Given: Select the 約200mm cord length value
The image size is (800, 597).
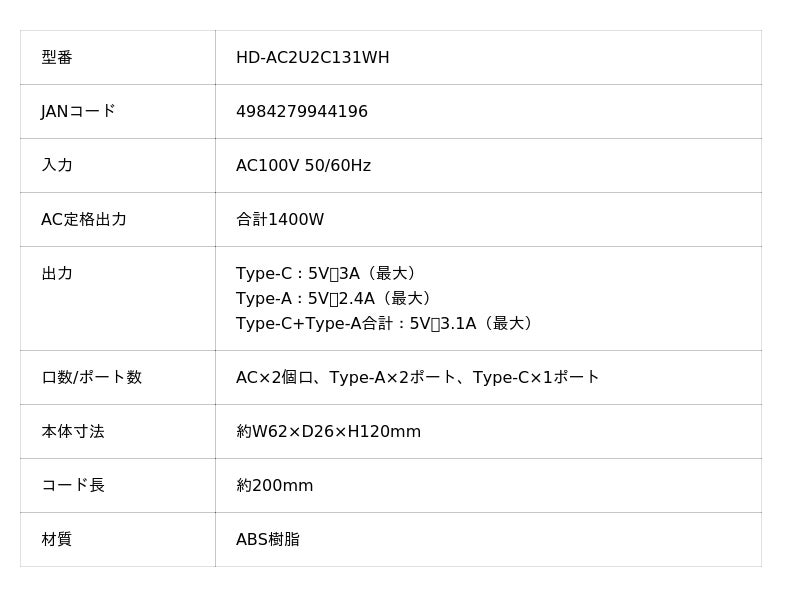Looking at the screenshot, I should [274, 486].
